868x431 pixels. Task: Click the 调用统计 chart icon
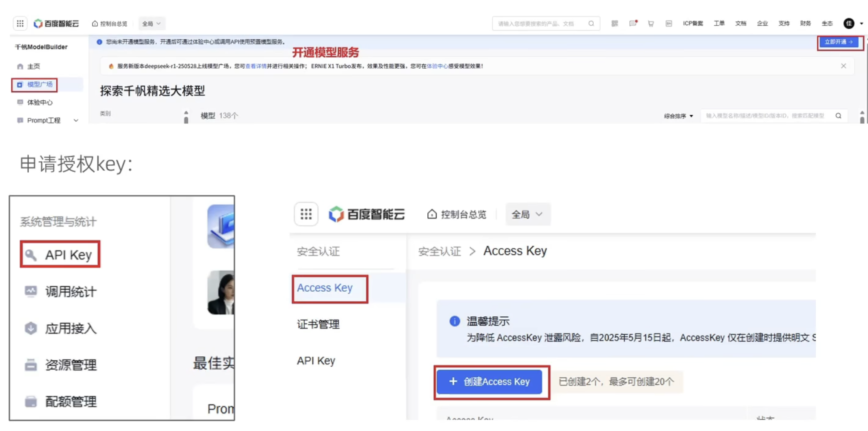[x=31, y=291]
